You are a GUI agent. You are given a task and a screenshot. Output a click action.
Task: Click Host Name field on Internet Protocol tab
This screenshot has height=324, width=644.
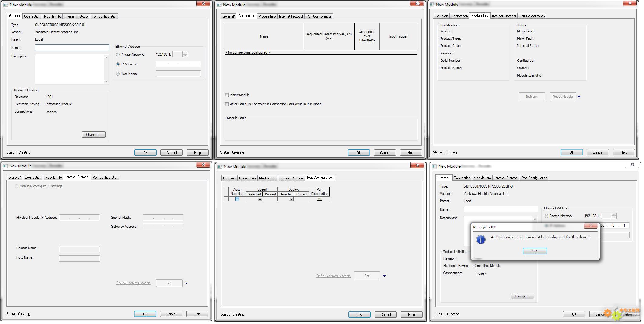[x=79, y=258]
